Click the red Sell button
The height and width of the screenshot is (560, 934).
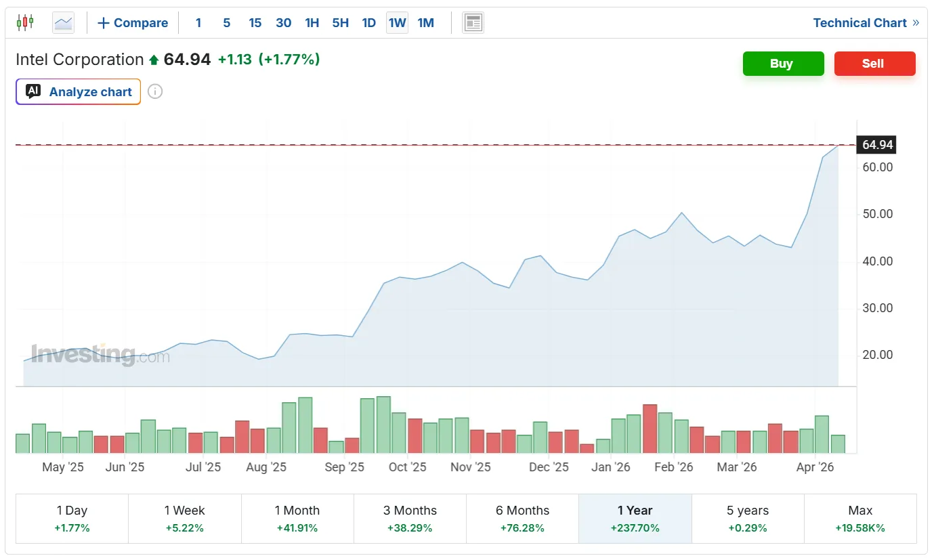pos(874,64)
